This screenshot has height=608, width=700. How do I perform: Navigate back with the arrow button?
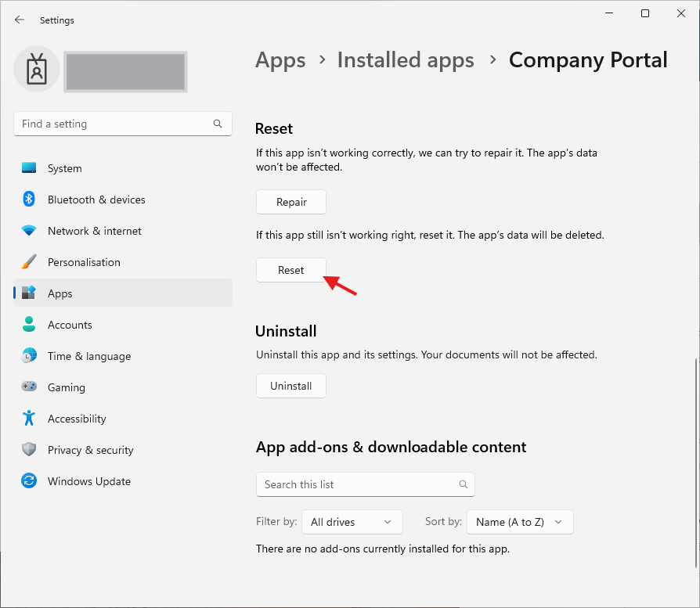[19, 20]
